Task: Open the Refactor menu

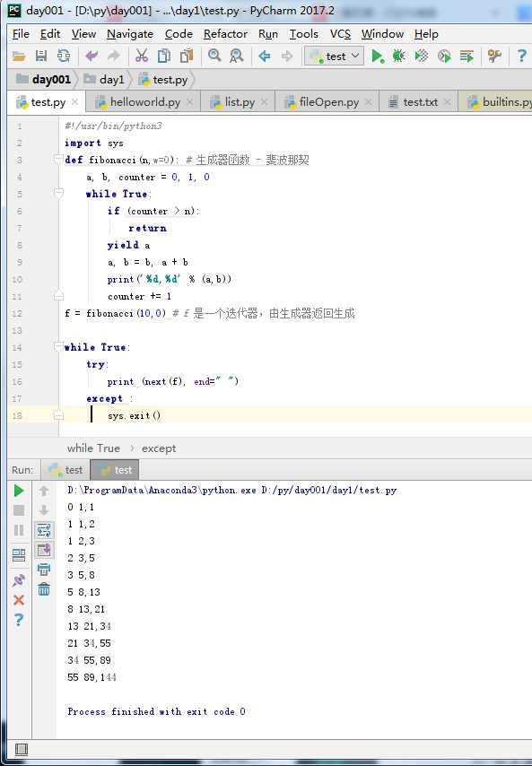Action: [225, 34]
